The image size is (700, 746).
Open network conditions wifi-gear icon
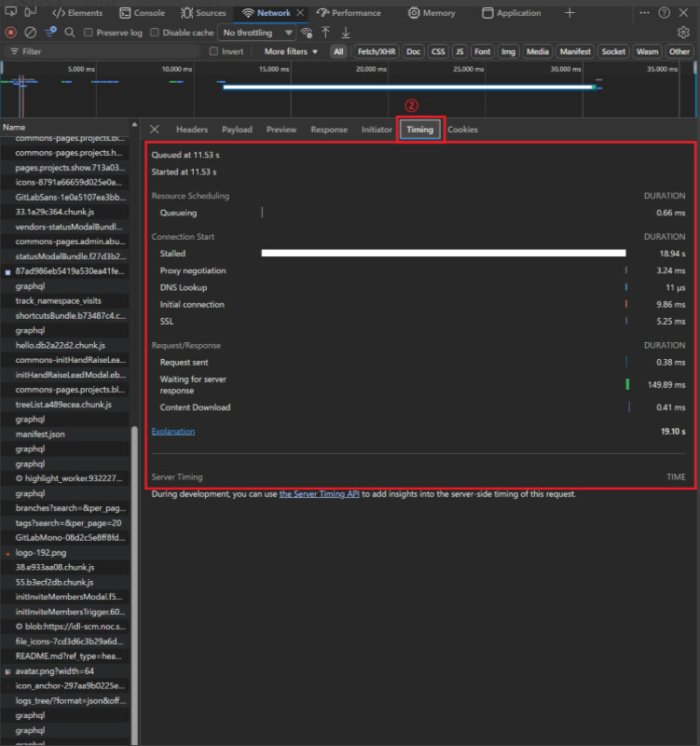click(307, 33)
